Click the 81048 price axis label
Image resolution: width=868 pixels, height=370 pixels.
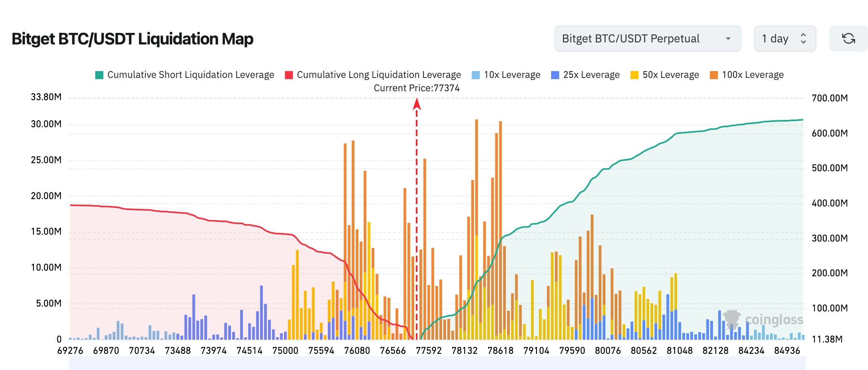coord(680,351)
